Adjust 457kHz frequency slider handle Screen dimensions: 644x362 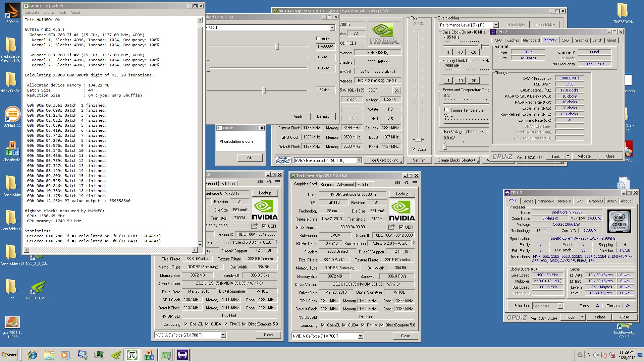point(264,90)
